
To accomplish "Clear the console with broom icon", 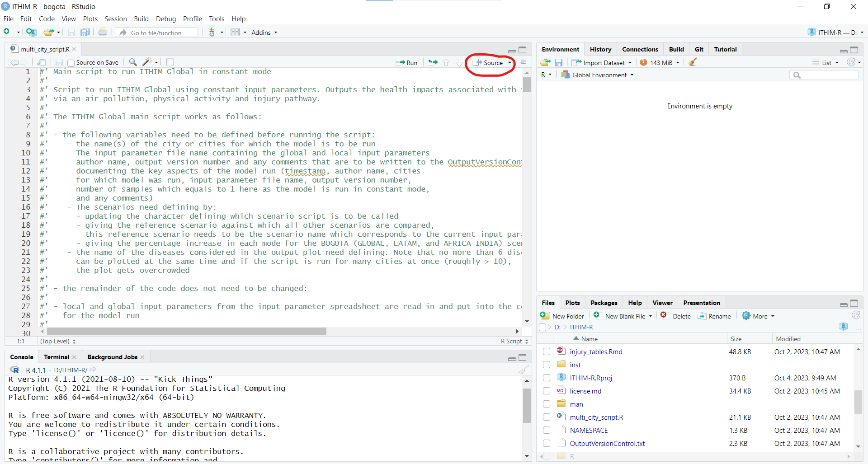I will [x=523, y=370].
